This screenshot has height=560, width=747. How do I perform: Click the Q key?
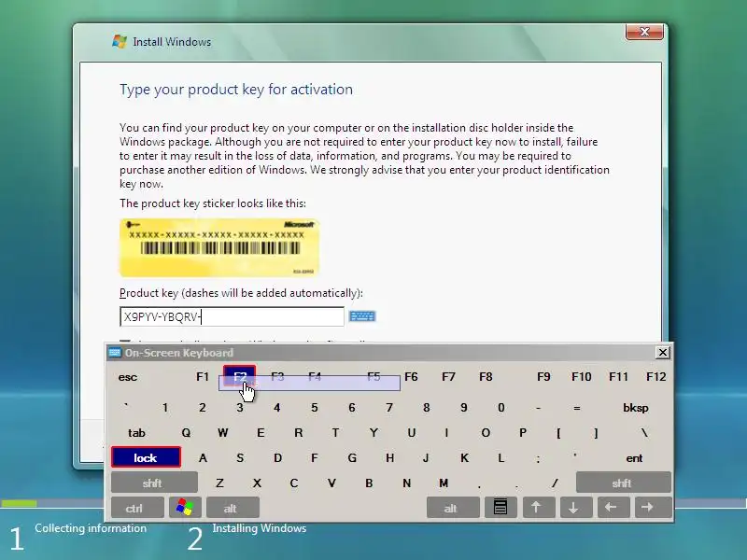[186, 433]
